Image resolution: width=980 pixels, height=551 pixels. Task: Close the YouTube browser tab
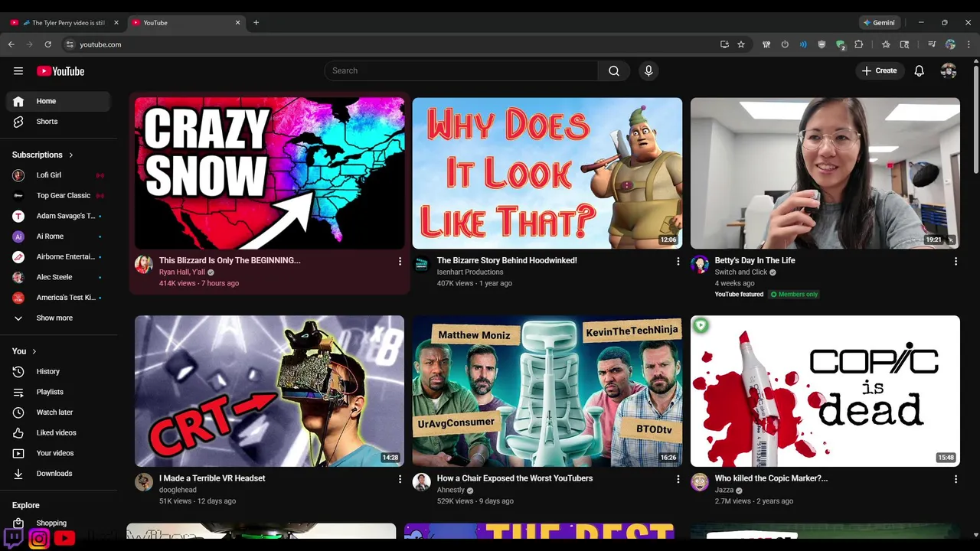pyautogui.click(x=237, y=22)
